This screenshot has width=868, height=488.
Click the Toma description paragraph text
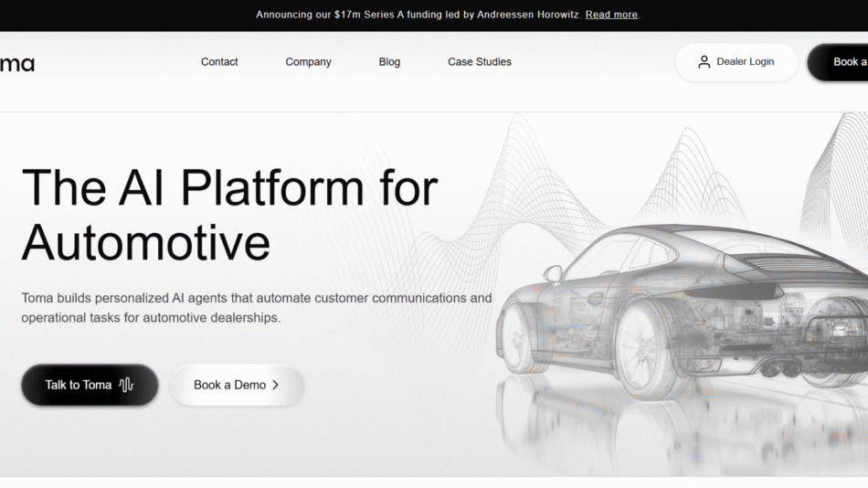pyautogui.click(x=256, y=308)
